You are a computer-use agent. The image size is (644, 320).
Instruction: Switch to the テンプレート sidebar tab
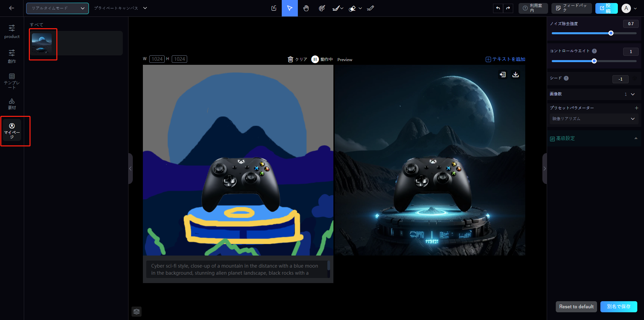pos(12,81)
